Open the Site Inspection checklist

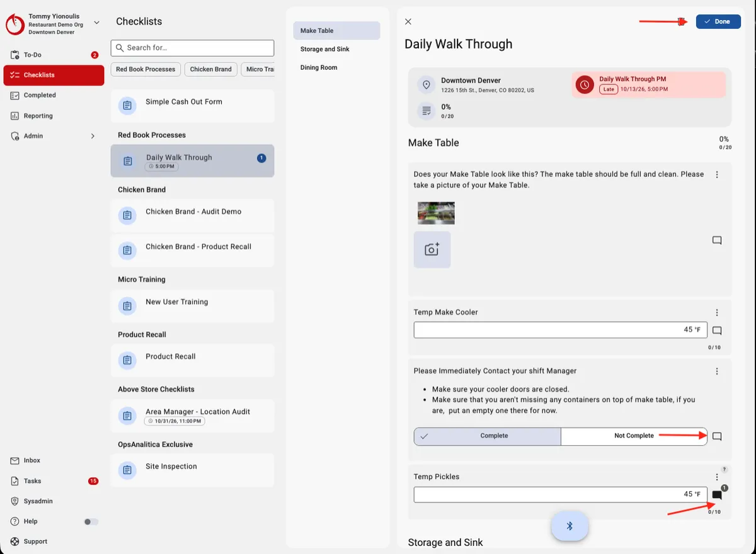(193, 470)
